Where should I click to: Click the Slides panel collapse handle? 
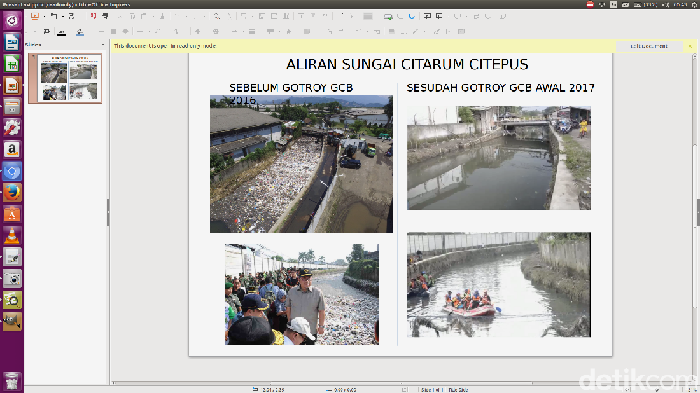tap(108, 212)
